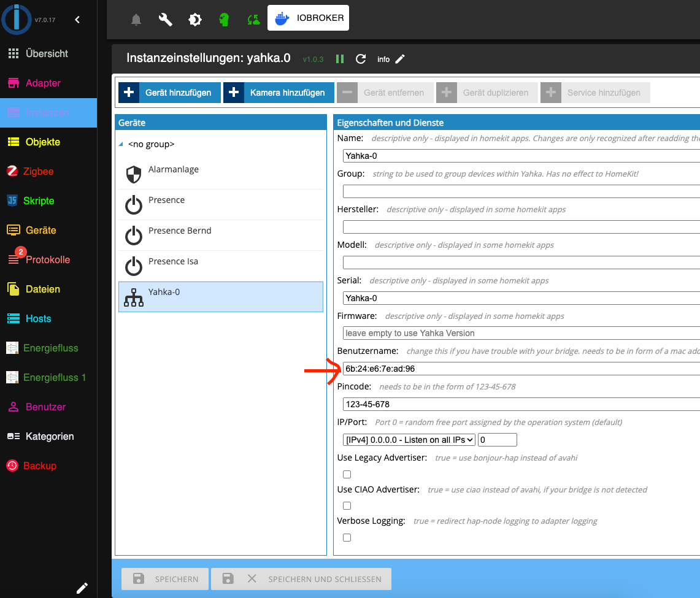
Task: Select the IOBROKER docker host button
Action: point(308,18)
